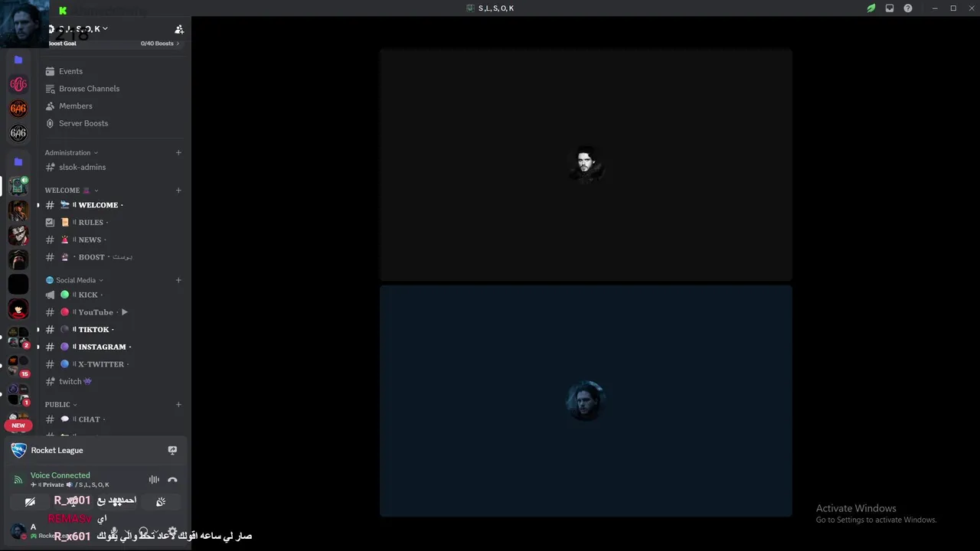The height and width of the screenshot is (551, 980).
Task: Select the white 6A6 server icon
Action: pos(18,133)
